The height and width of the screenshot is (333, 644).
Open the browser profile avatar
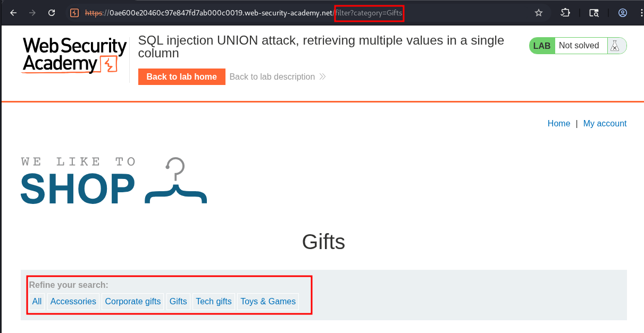coord(623,13)
